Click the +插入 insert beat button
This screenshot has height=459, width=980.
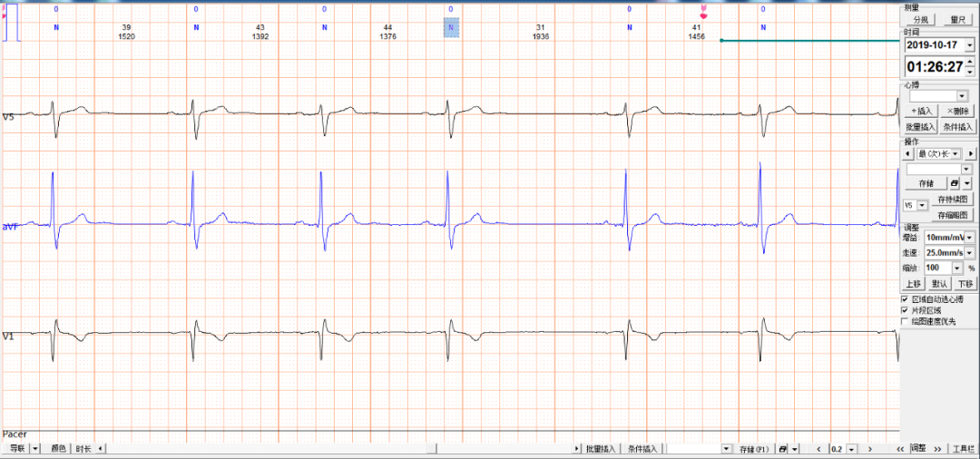(x=921, y=111)
